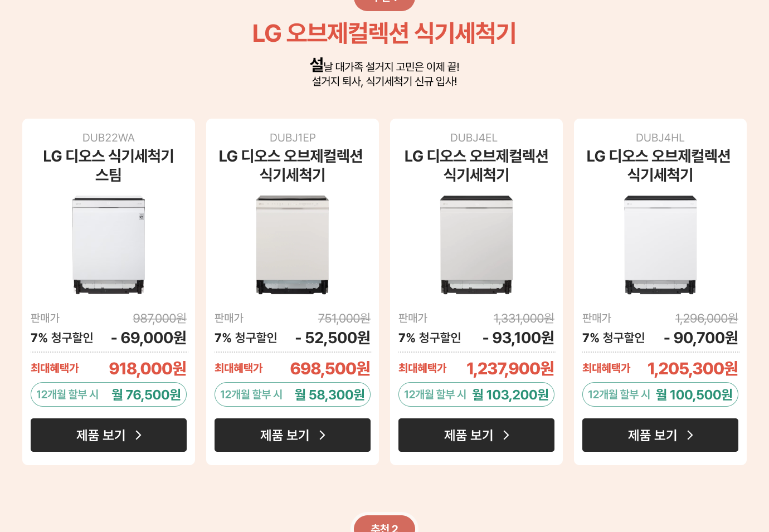Select the 월 103,200원 installment badge
769x532 pixels.
tap(476, 394)
